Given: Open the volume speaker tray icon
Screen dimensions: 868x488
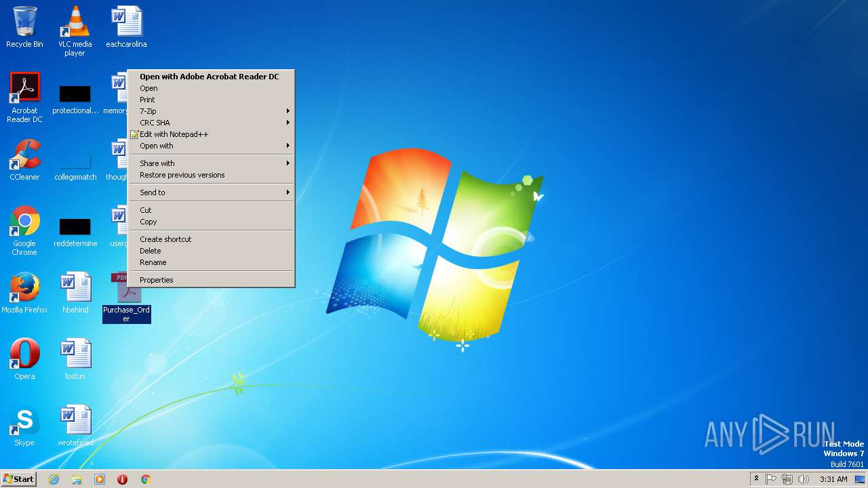Looking at the screenshot, I should [x=804, y=479].
